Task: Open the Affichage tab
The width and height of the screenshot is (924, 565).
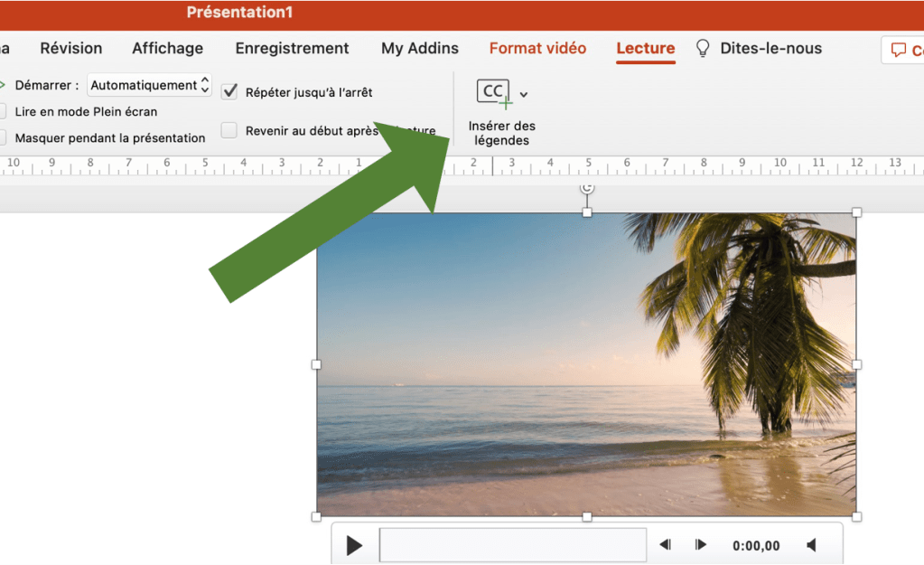Action: coord(167,49)
